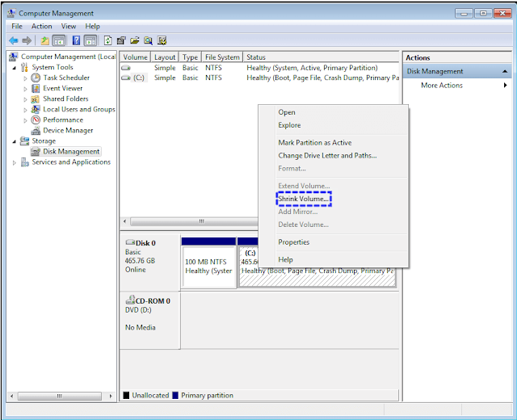The image size is (517, 420).
Task: Sort by the Layout column header
Action: 165,57
